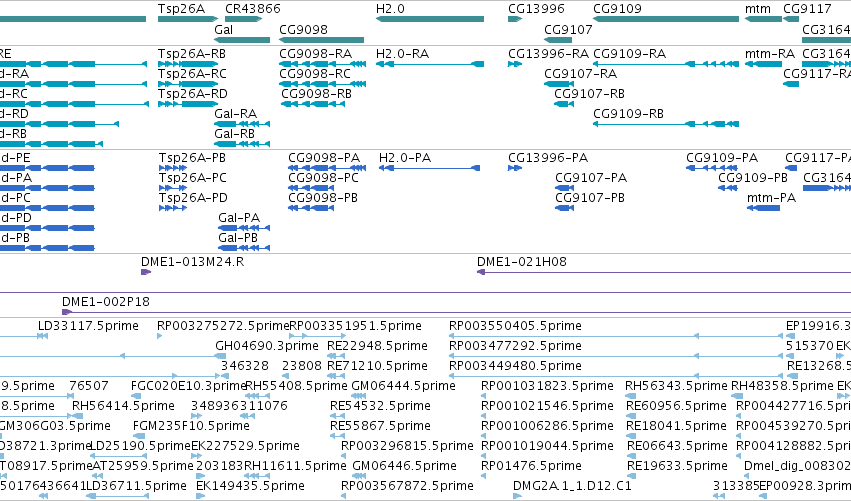851x501 pixels.
Task: Open EST RP003449480.5prime
Action: tap(515, 366)
